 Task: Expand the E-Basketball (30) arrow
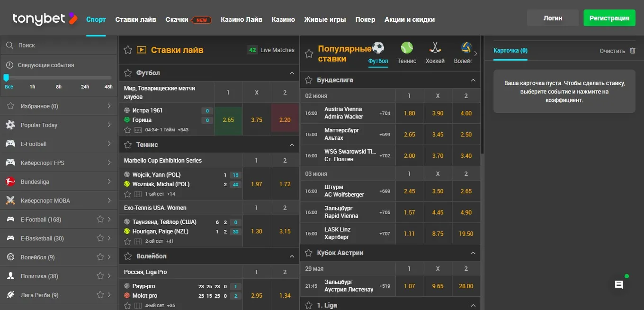point(109,238)
